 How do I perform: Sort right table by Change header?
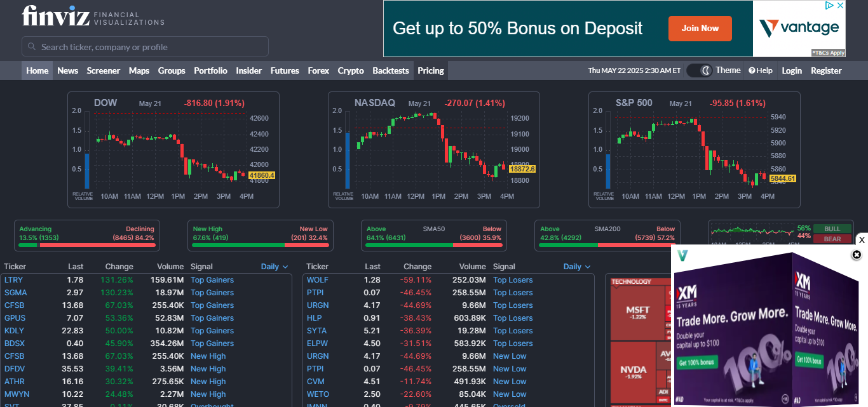[417, 267]
